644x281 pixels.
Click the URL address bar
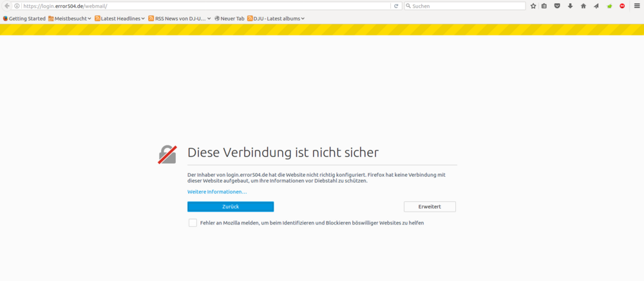tap(205, 6)
